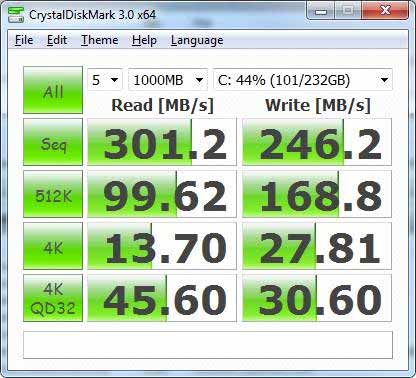Open the Edit menu
Image resolution: width=416 pixels, height=378 pixels.
point(57,40)
